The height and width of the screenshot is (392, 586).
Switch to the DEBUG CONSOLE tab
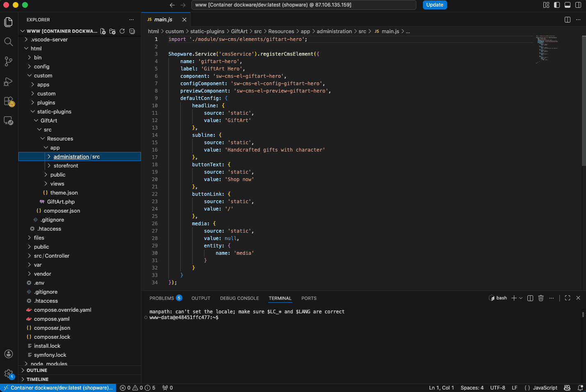pos(239,298)
